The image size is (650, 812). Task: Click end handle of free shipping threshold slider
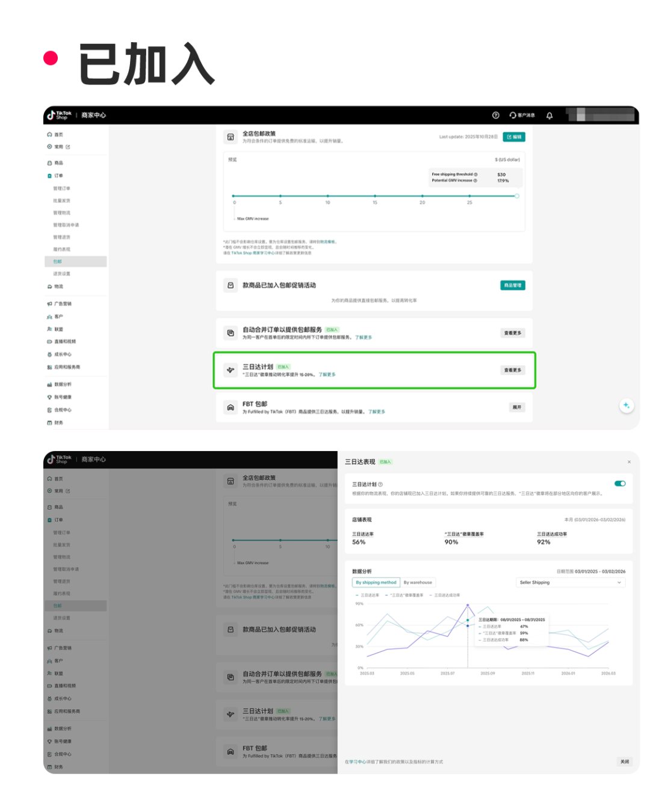pyautogui.click(x=517, y=196)
